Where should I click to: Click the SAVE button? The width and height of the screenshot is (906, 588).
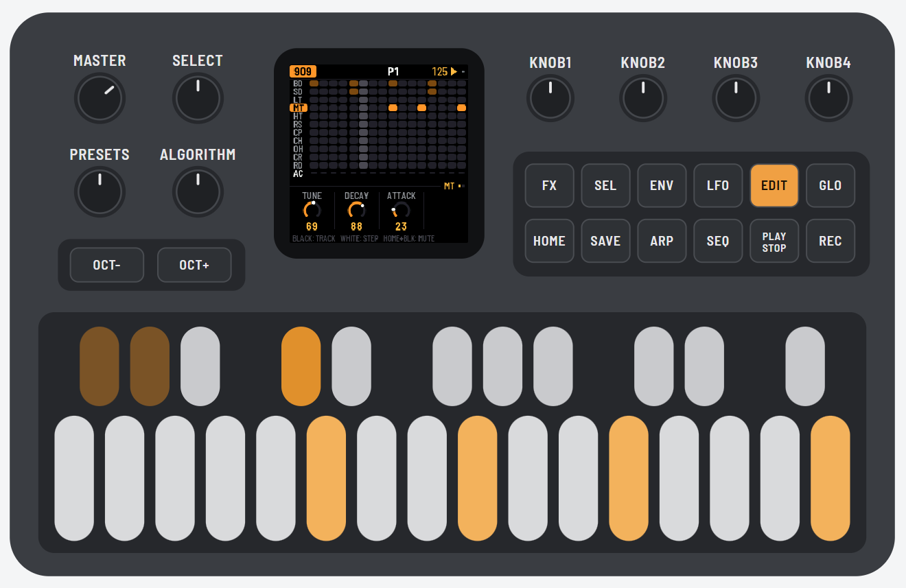(x=605, y=241)
